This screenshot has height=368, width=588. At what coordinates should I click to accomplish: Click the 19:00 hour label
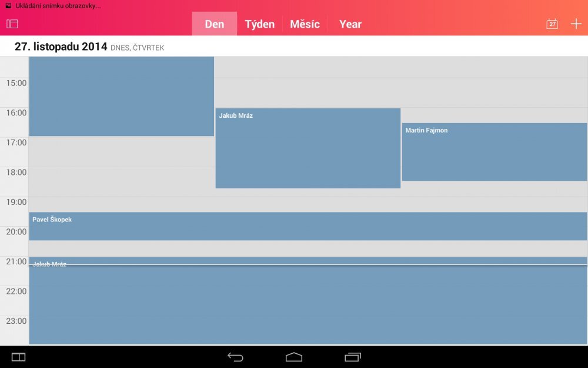click(16, 202)
